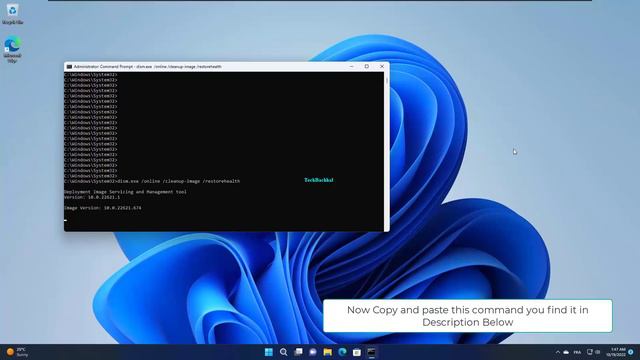Maximize the Command Prompt window
The width and height of the screenshot is (640, 360).
point(367,67)
